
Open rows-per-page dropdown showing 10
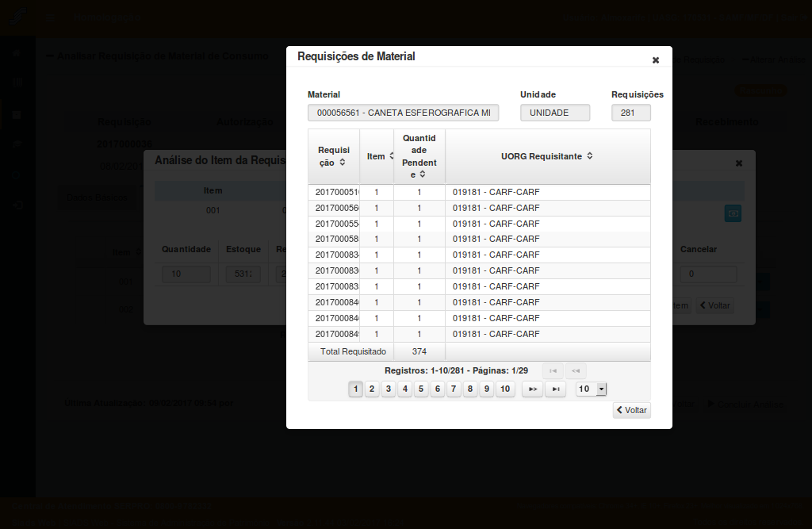coord(591,389)
